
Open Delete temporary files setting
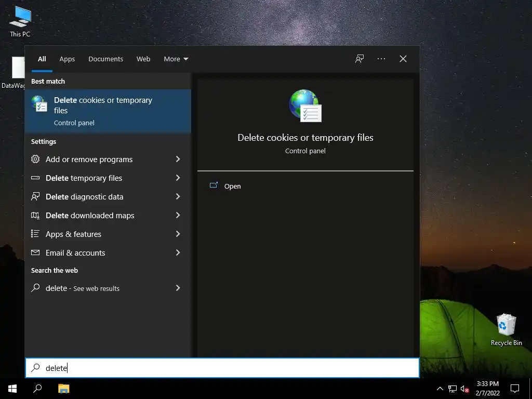[108, 178]
